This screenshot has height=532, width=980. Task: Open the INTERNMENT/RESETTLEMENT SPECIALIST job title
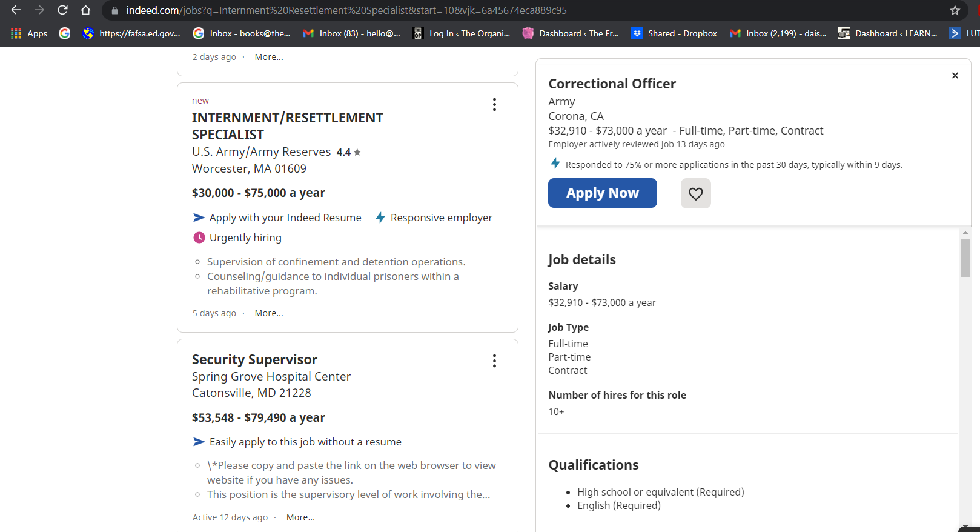click(288, 126)
